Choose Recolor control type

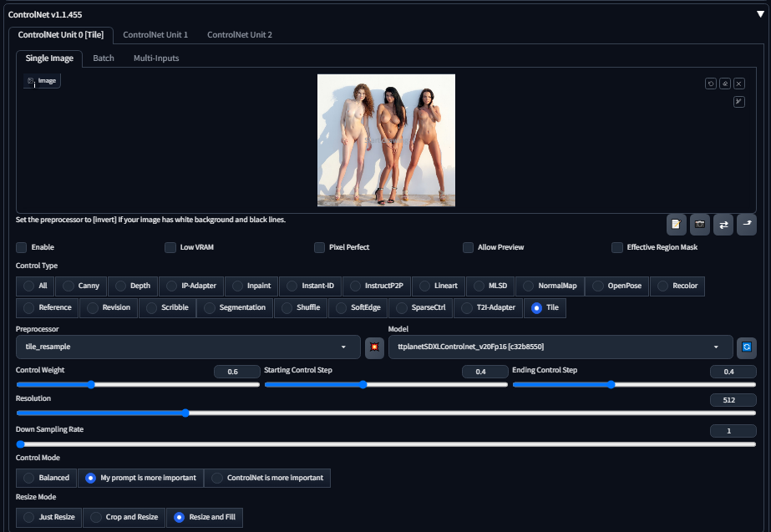[677, 286]
